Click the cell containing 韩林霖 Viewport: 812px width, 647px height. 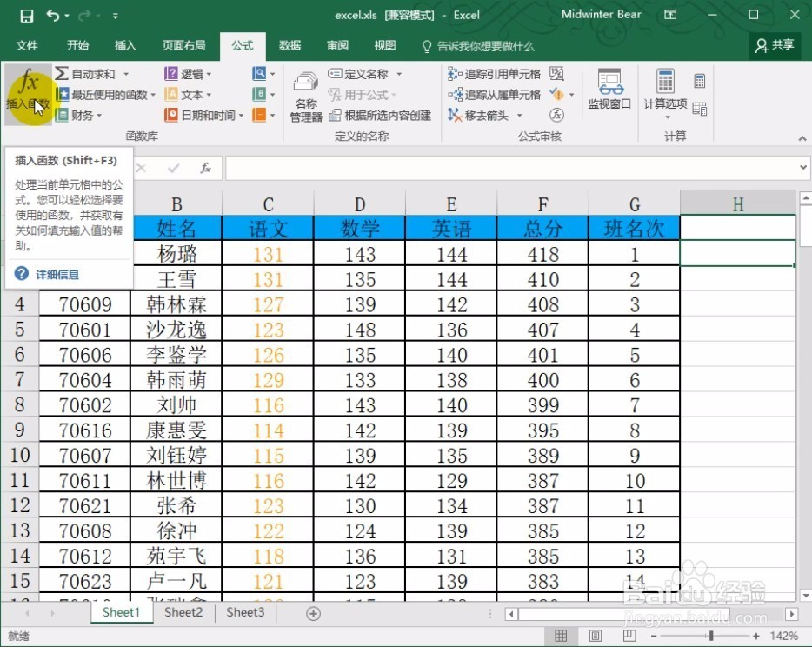coord(176,304)
